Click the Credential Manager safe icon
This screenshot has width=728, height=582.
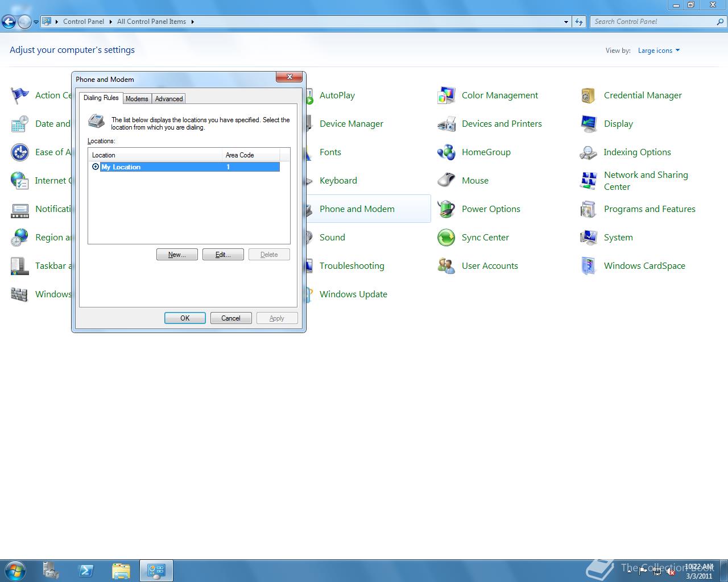click(x=589, y=95)
